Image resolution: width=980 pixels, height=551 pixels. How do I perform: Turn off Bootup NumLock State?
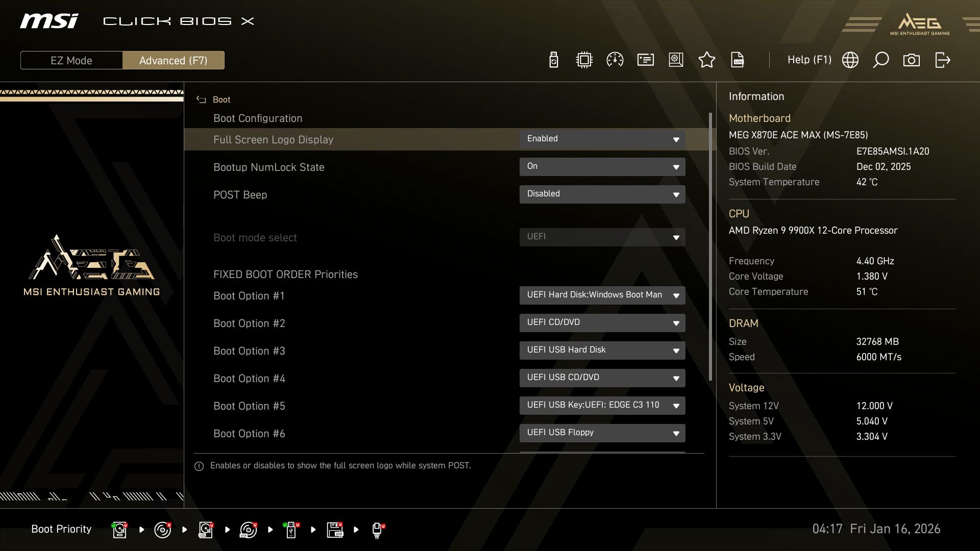tap(602, 166)
